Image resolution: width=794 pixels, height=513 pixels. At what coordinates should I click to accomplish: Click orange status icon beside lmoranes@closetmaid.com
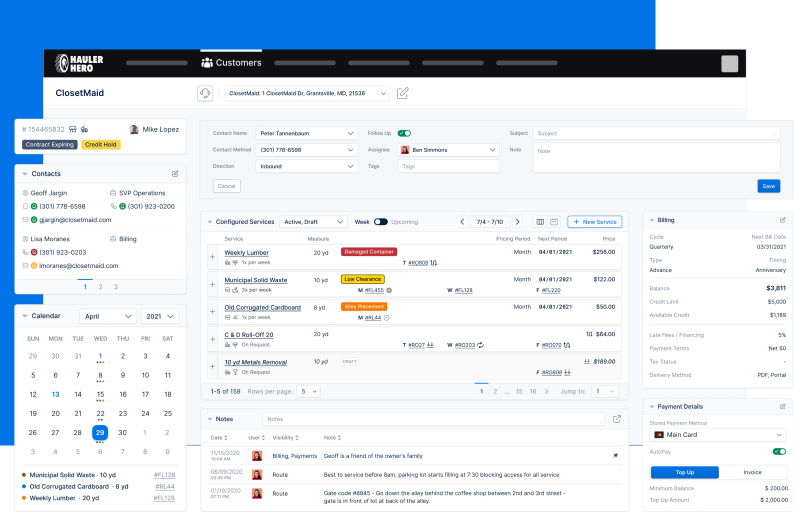click(34, 266)
